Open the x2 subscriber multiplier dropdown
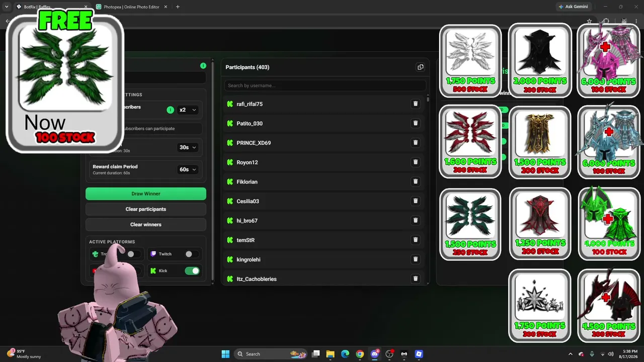The image size is (644, 362). [x=188, y=110]
